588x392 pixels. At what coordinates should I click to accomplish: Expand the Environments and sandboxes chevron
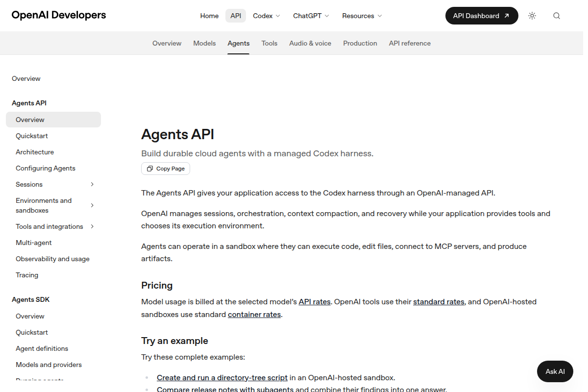click(92, 205)
